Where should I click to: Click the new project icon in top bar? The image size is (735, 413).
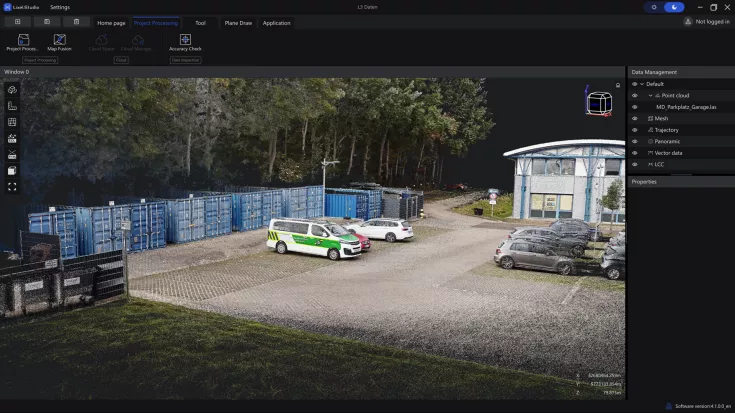(17, 22)
